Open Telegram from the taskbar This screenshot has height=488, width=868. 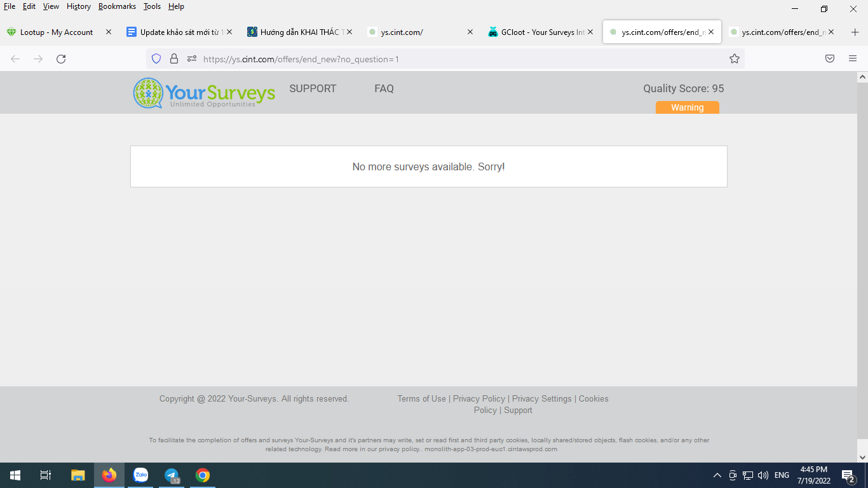(172, 475)
